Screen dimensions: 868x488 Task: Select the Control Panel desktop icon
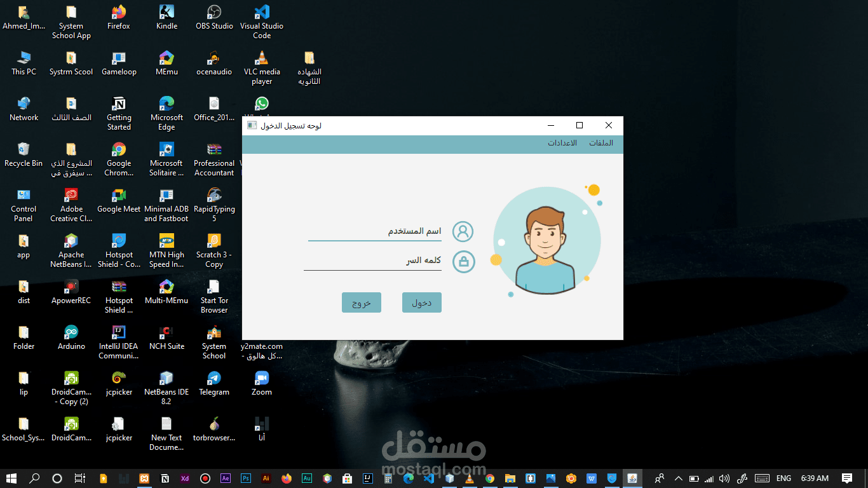point(24,205)
